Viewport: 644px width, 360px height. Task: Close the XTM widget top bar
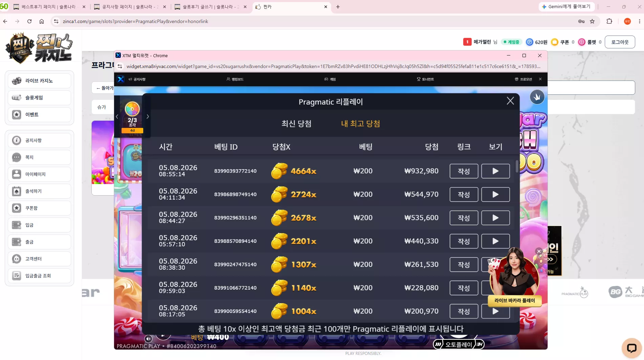540,79
